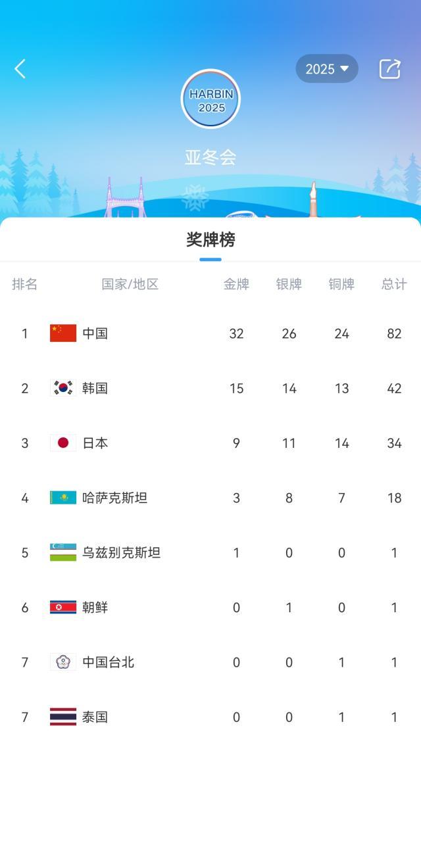
Task: Tap the back arrow icon
Action: pos(20,68)
